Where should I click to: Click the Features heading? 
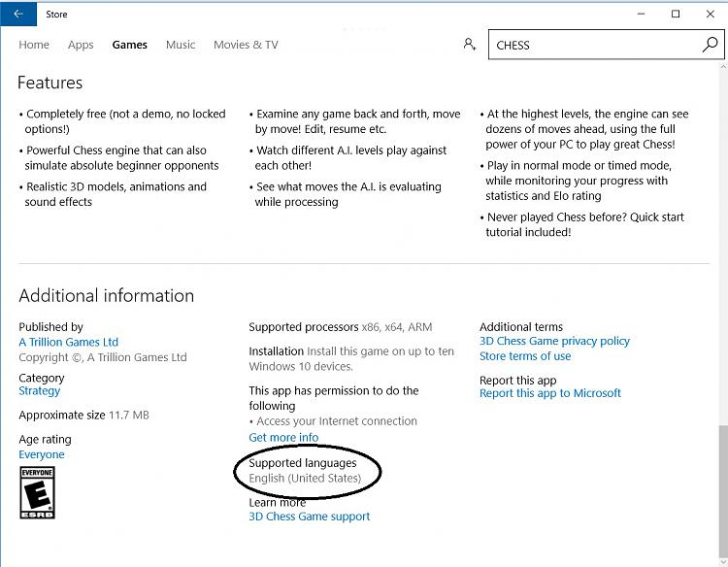(x=50, y=83)
